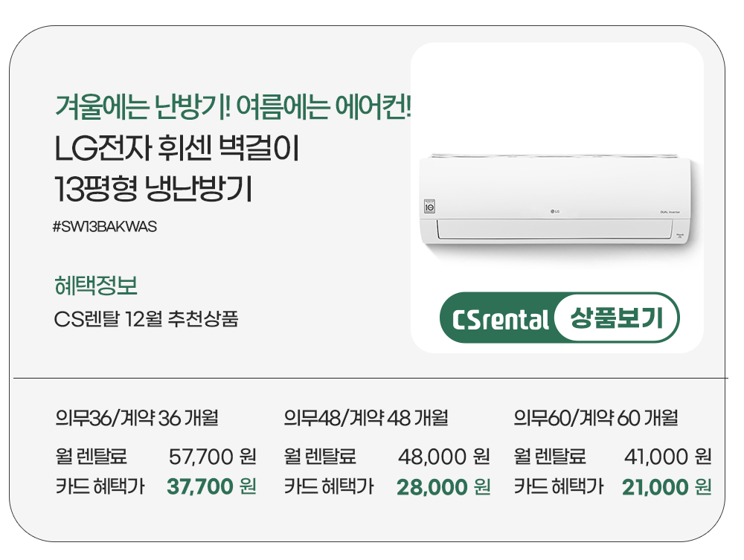The width and height of the screenshot is (744, 560).
Task: Click the CSrental logo text
Action: coord(500,319)
